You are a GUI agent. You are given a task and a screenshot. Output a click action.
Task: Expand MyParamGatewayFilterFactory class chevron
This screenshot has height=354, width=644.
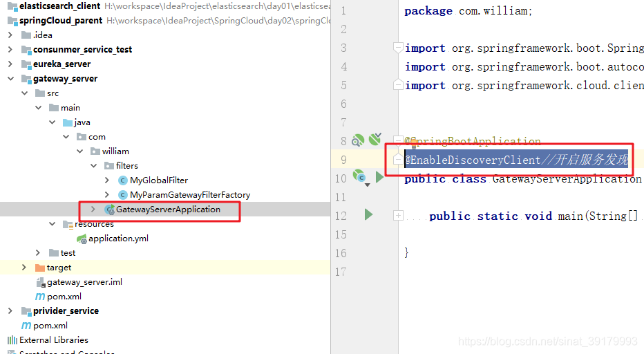[107, 194]
